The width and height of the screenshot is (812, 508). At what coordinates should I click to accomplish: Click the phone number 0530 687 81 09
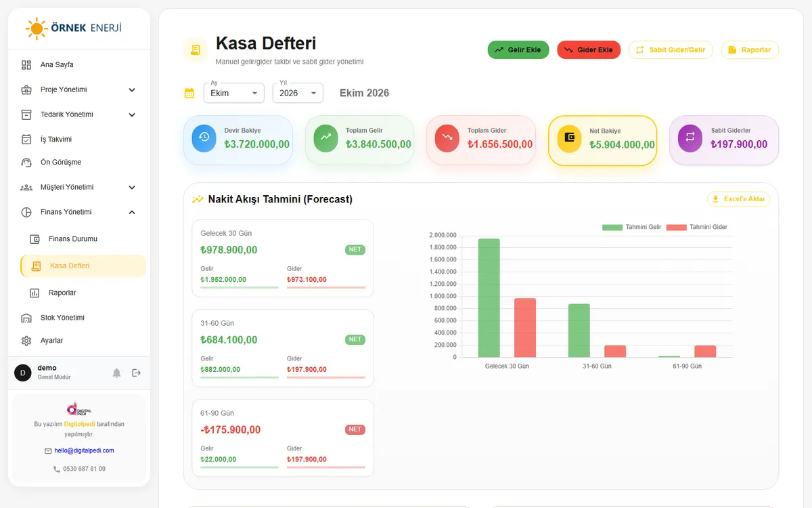click(x=85, y=469)
